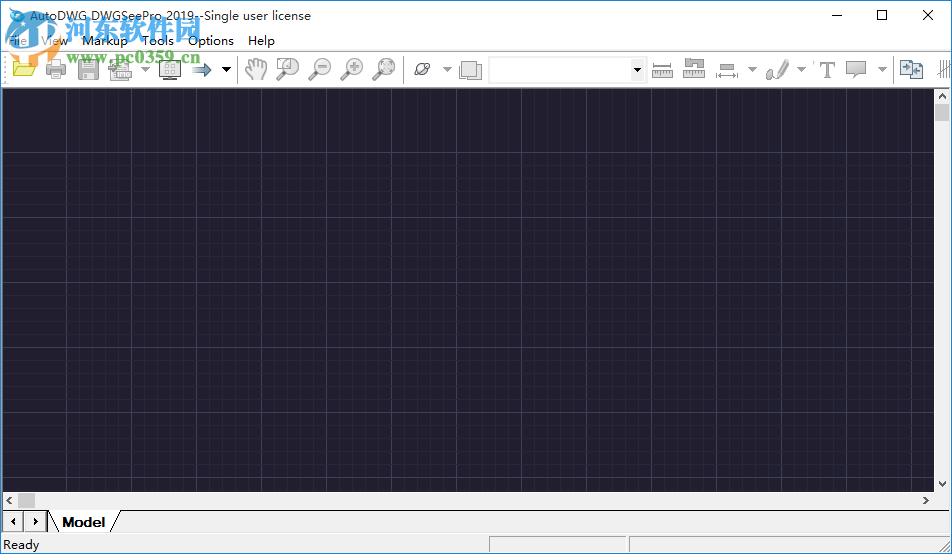
Task: Select the Pan hand tool
Action: pyautogui.click(x=256, y=69)
